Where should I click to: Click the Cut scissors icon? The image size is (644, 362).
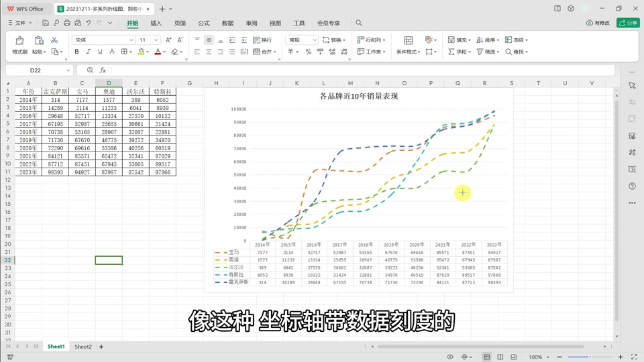click(54, 40)
